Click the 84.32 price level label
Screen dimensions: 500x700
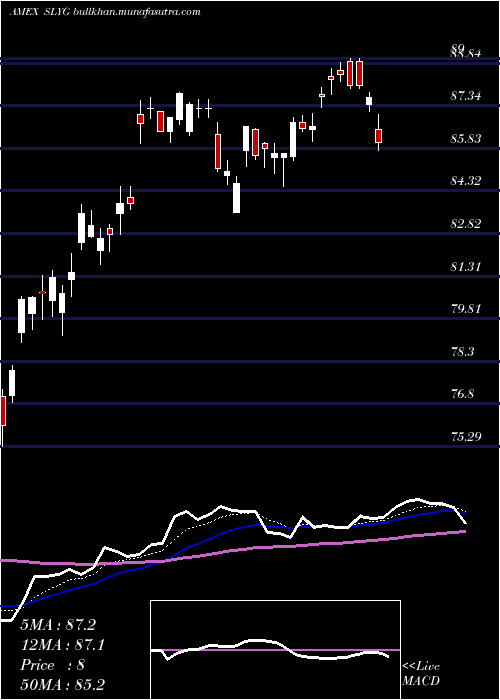[x=466, y=181]
